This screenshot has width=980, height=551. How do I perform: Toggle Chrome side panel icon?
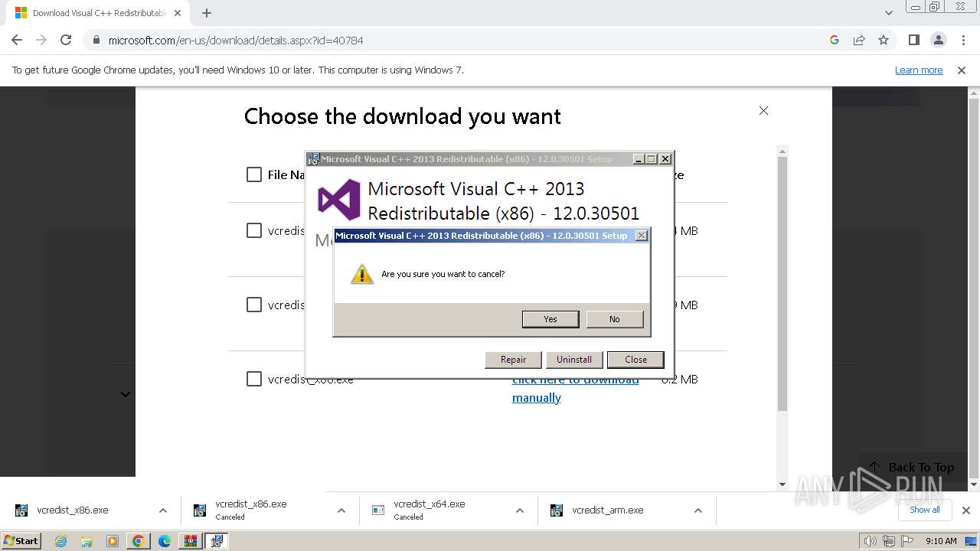[913, 40]
